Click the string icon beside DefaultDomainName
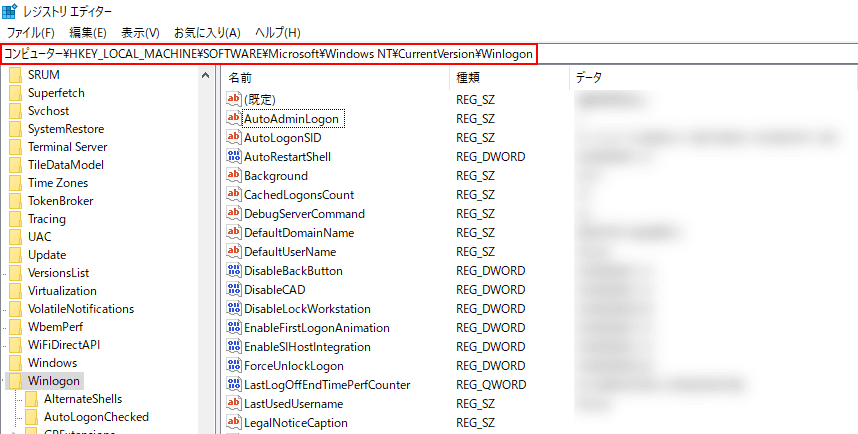The height and width of the screenshot is (434, 858). 234,232
